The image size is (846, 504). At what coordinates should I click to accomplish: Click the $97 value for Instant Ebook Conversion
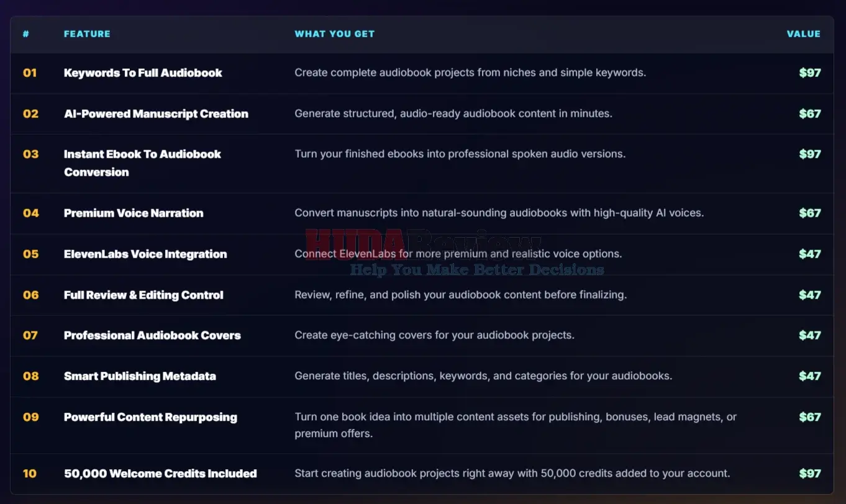(x=810, y=154)
